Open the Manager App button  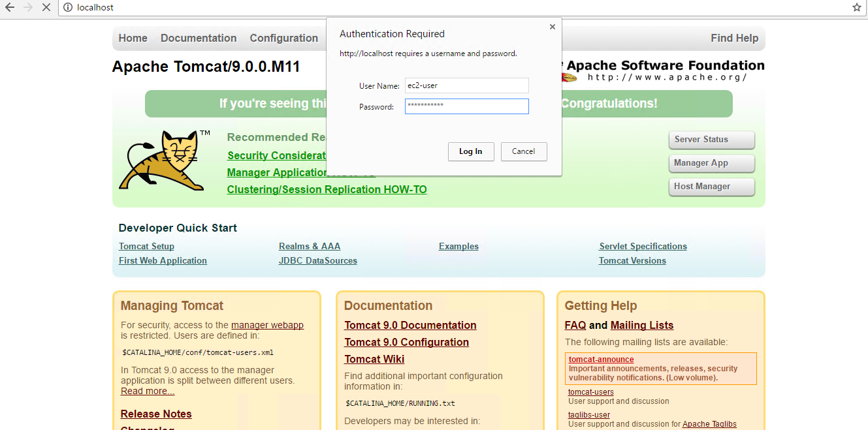pyautogui.click(x=711, y=163)
